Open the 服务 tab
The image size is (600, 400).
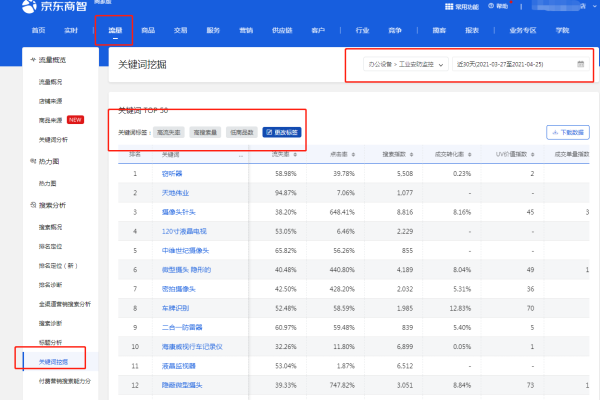click(x=213, y=30)
